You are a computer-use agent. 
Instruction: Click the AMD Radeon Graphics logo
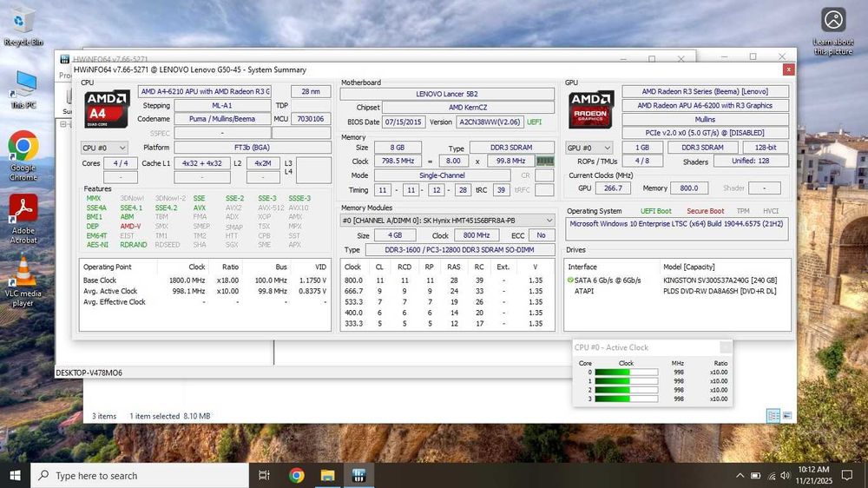click(x=590, y=109)
